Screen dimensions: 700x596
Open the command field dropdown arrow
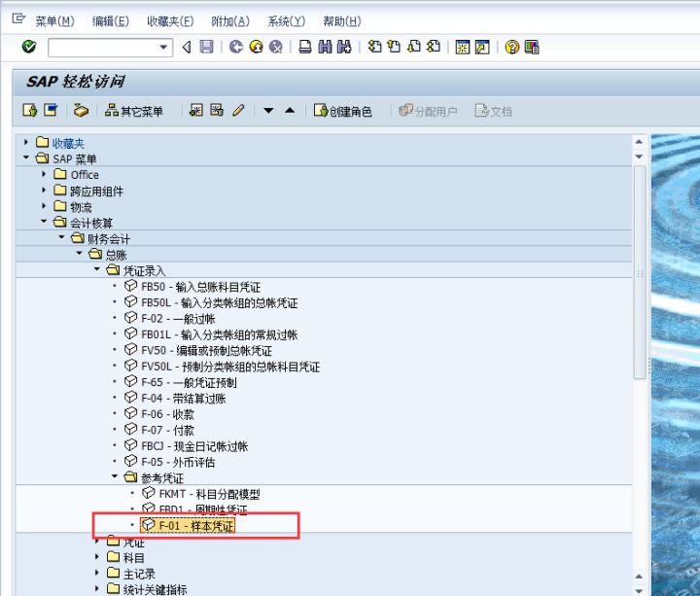point(163,47)
